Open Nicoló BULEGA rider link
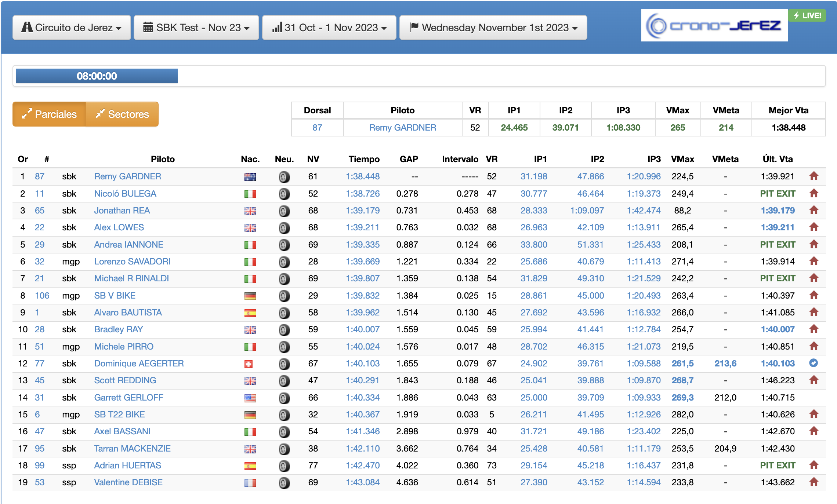The width and height of the screenshot is (837, 504). pos(125,194)
